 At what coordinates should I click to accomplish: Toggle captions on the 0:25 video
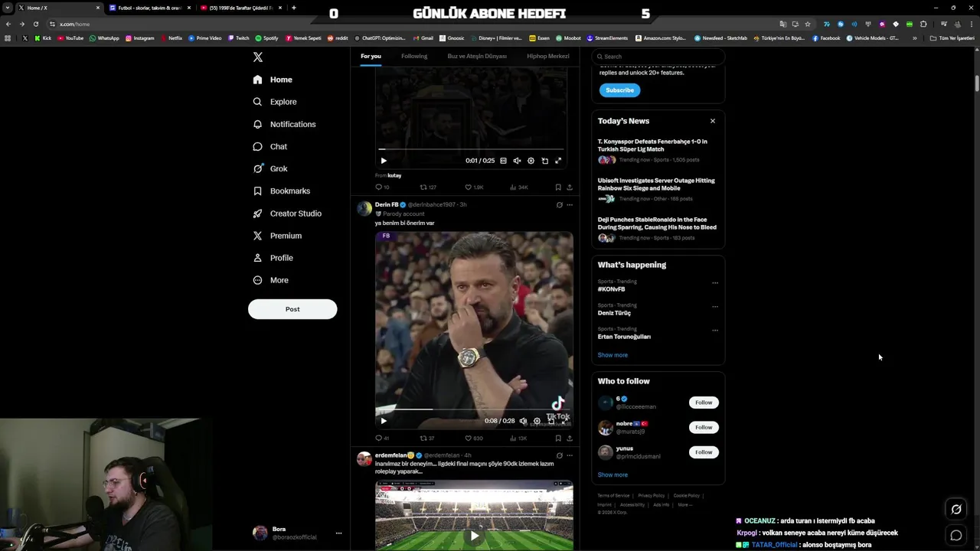click(503, 161)
